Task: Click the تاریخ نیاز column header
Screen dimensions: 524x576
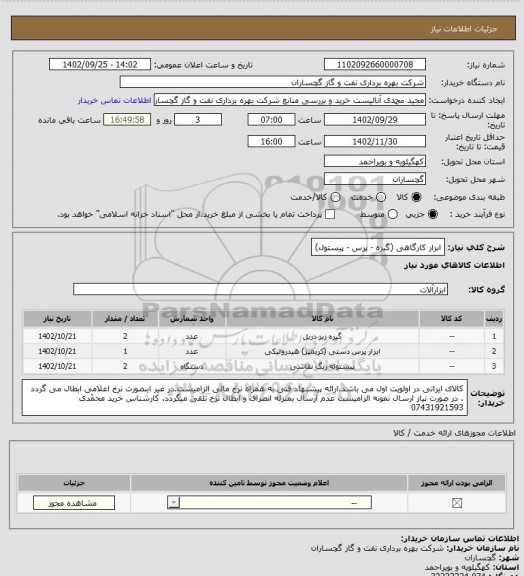Action: point(57,318)
